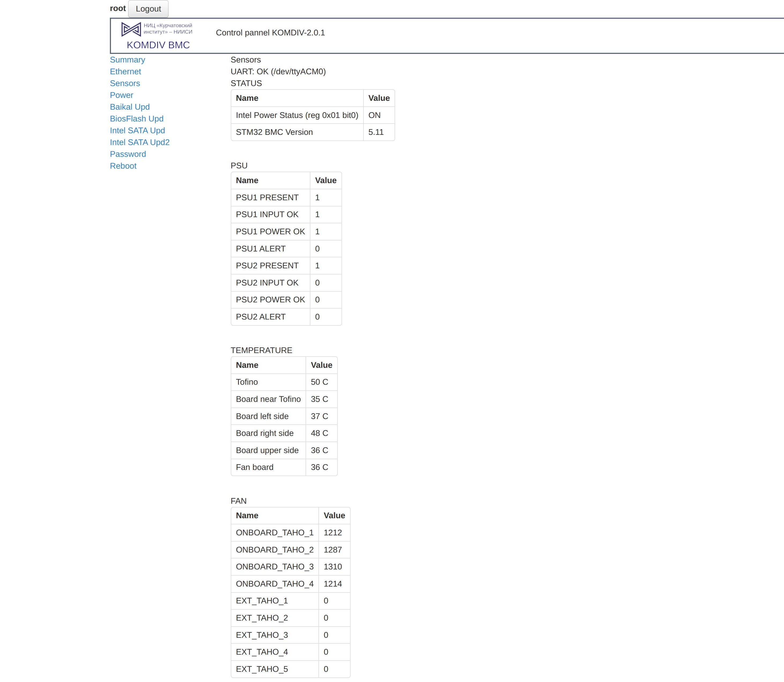This screenshot has height=682, width=784.
Task: Navigate to the Power page
Action: tap(121, 95)
